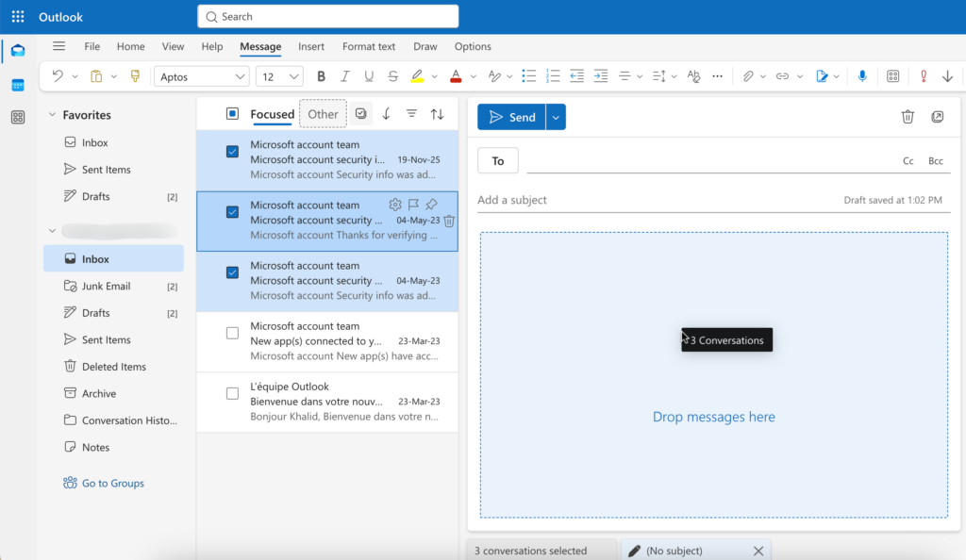Toggle the select mode icon next to Other

[x=361, y=114]
